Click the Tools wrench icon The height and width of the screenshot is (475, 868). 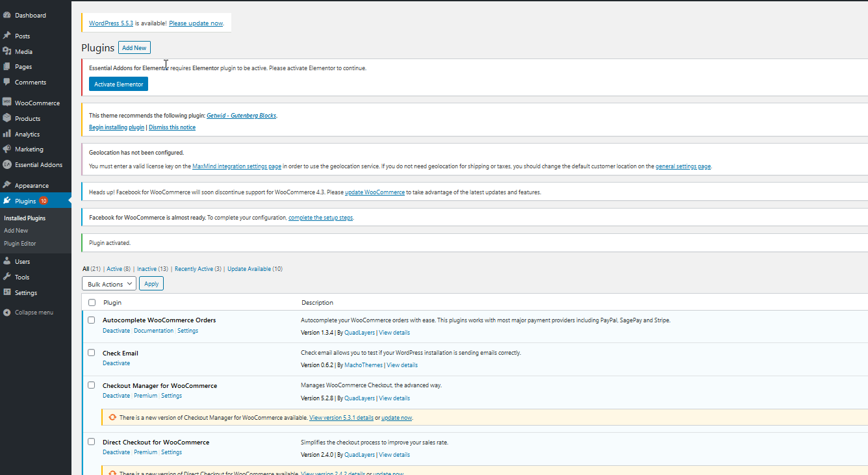pyautogui.click(x=7, y=277)
